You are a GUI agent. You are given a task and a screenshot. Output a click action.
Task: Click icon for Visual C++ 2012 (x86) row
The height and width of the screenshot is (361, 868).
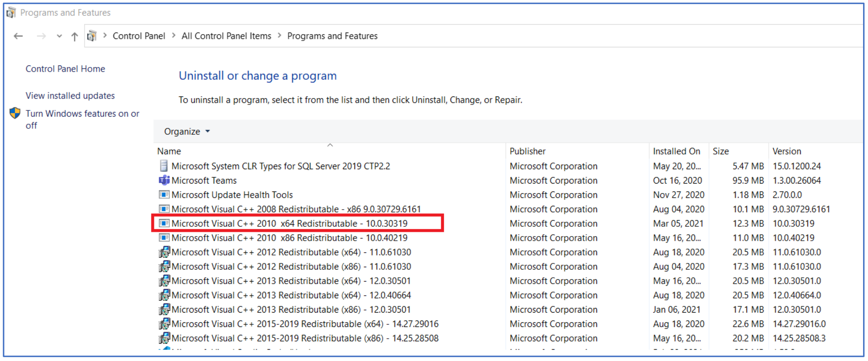[164, 266]
